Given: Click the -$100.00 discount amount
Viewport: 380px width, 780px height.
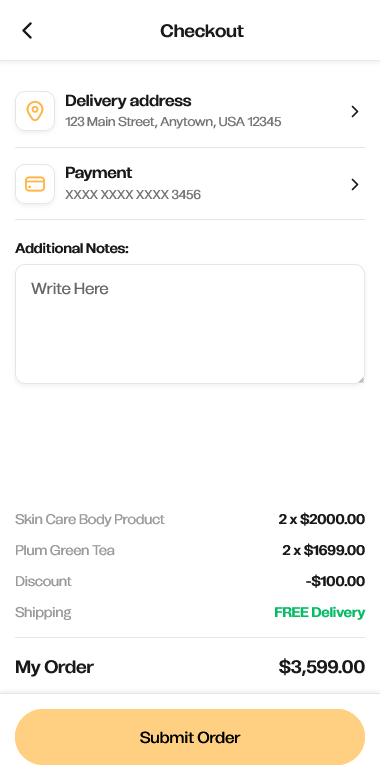Looking at the screenshot, I should click(x=335, y=581).
